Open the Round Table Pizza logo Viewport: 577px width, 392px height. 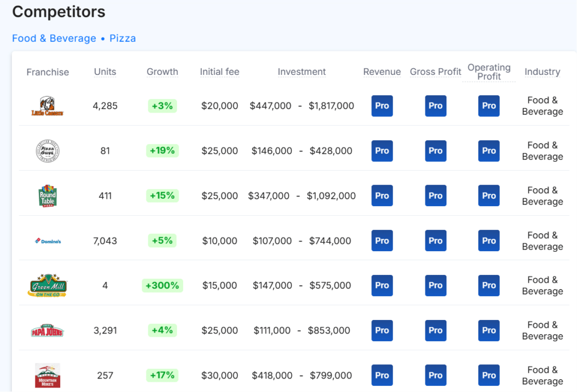48,195
